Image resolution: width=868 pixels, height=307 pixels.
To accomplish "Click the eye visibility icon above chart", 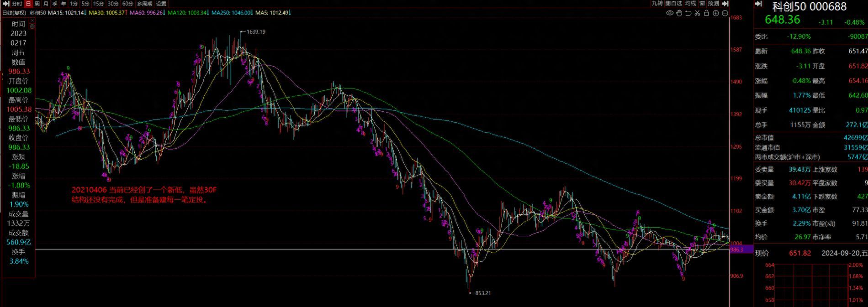I will point(670,13).
